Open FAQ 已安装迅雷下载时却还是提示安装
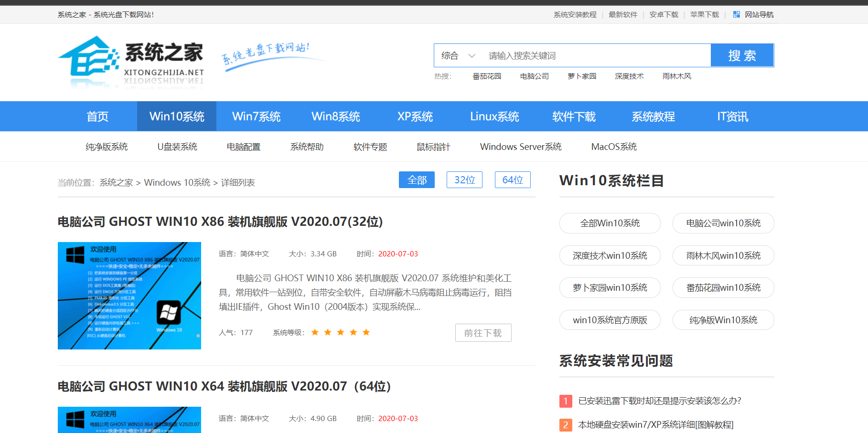The image size is (868, 433). coord(660,401)
